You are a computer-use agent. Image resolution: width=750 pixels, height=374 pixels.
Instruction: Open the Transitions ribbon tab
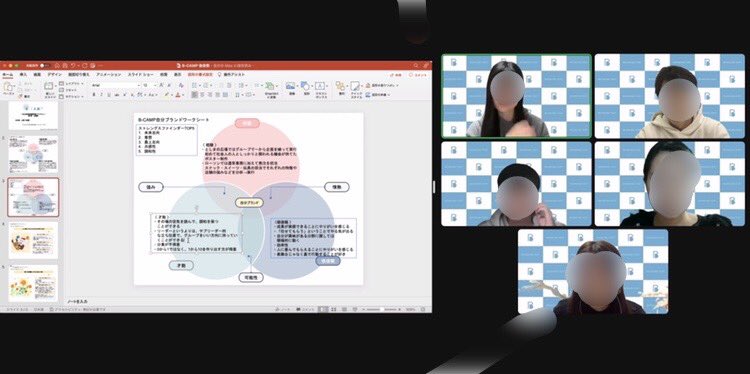[78, 75]
